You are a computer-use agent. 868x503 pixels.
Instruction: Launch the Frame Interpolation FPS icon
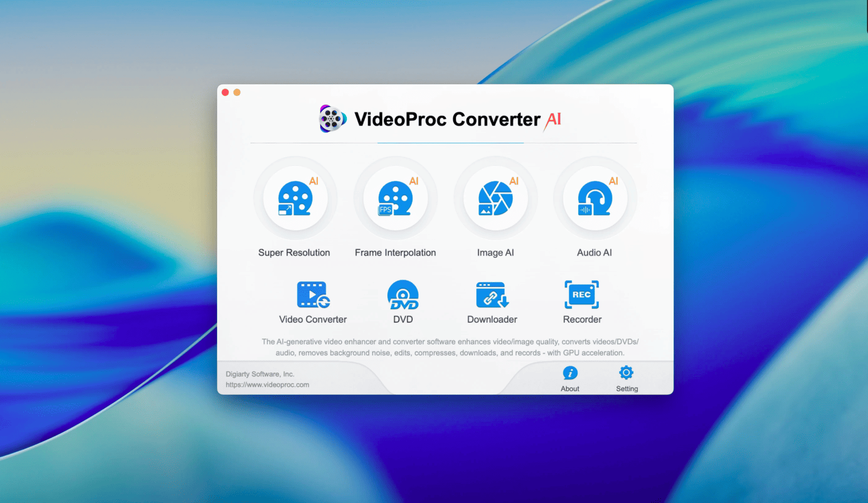click(x=395, y=198)
